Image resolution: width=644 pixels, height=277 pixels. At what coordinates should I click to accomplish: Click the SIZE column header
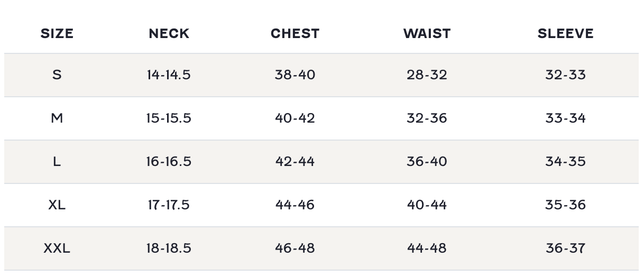[x=57, y=33]
